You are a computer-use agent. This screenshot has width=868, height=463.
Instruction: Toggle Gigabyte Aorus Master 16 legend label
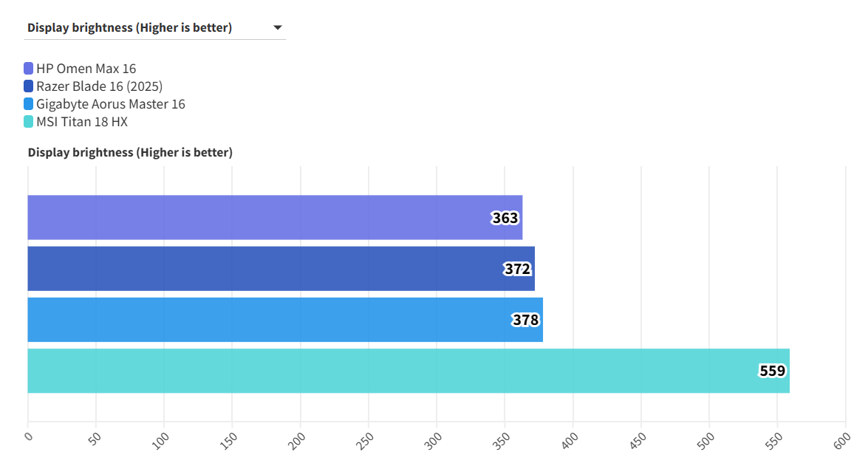click(x=110, y=104)
